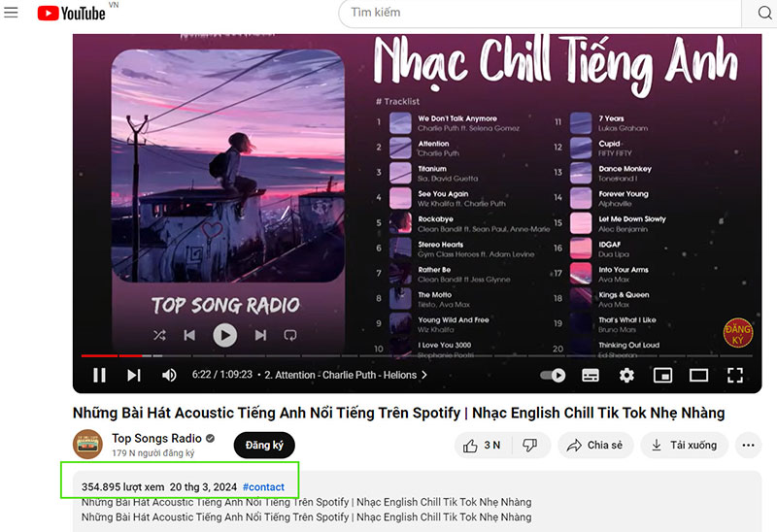Expand the video description box
The image size is (777, 532).
(x=417, y=501)
